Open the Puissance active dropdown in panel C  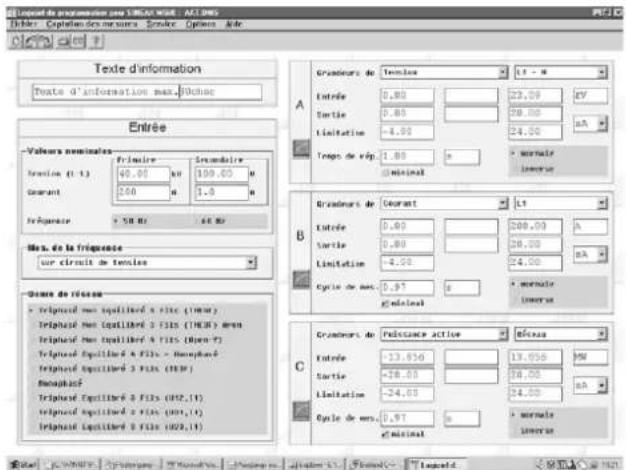coord(444,334)
